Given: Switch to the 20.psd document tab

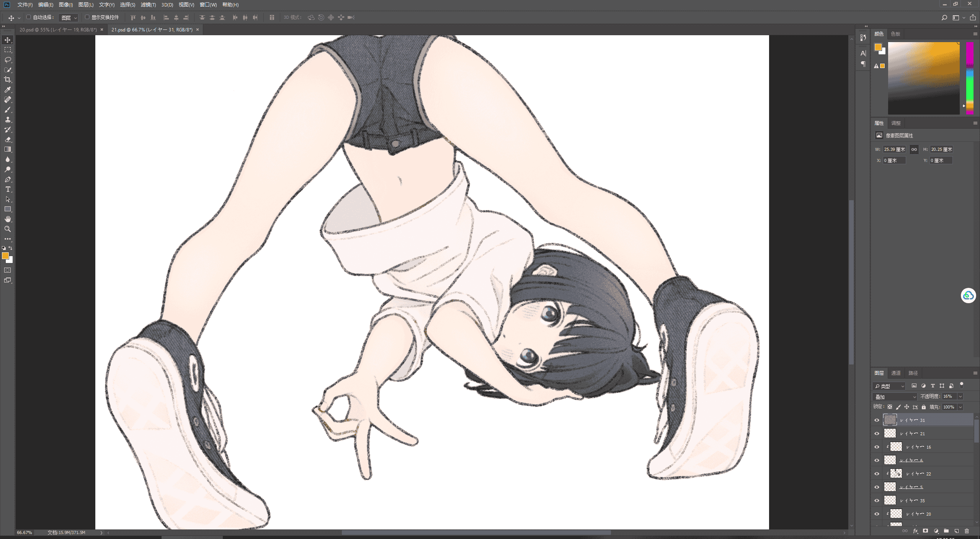Looking at the screenshot, I should (x=58, y=29).
